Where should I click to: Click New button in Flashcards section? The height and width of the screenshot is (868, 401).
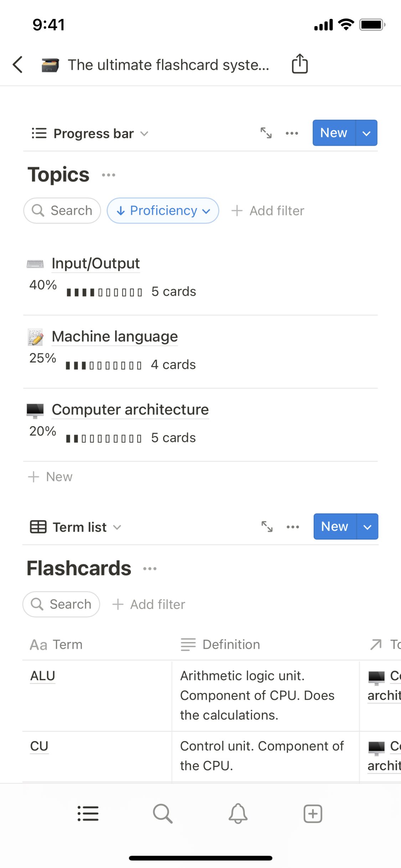point(334,527)
